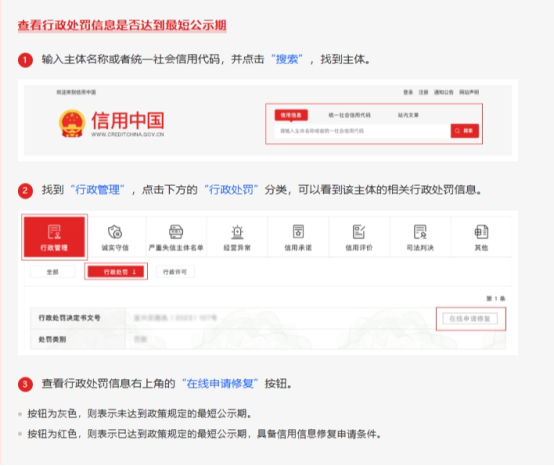
Task: Select the 行政许可 filter button
Action: click(175, 272)
